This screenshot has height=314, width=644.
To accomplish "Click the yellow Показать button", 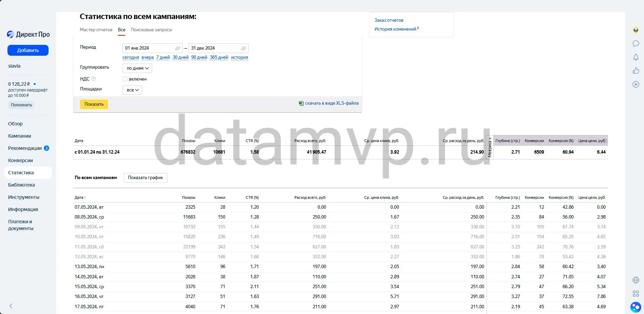I will click(94, 104).
